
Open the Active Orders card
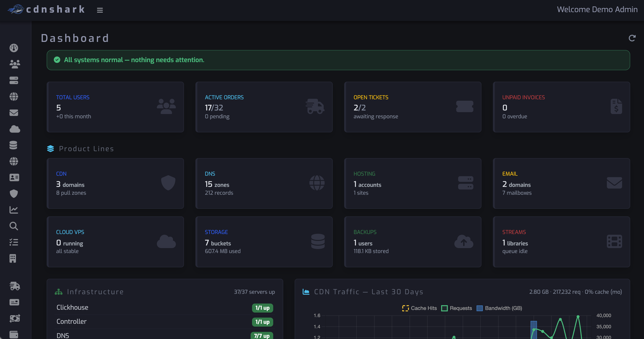[264, 107]
